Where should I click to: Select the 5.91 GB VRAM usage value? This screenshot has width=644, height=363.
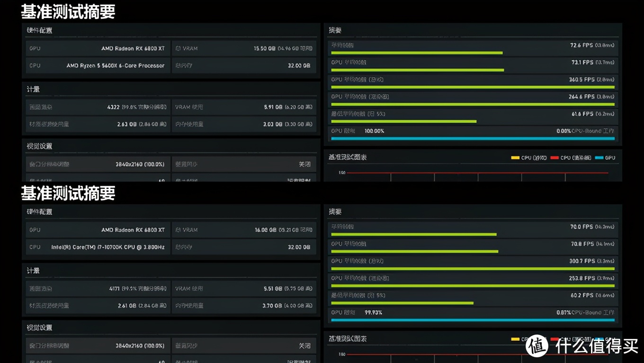273,107
